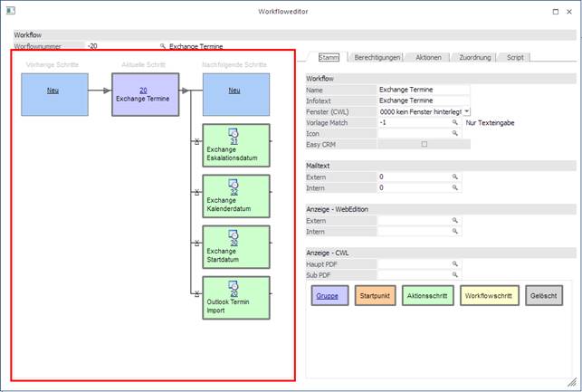Viewport: 582px width, 392px height.
Task: Click the green Aktionsschritt legend box
Action: click(x=426, y=296)
